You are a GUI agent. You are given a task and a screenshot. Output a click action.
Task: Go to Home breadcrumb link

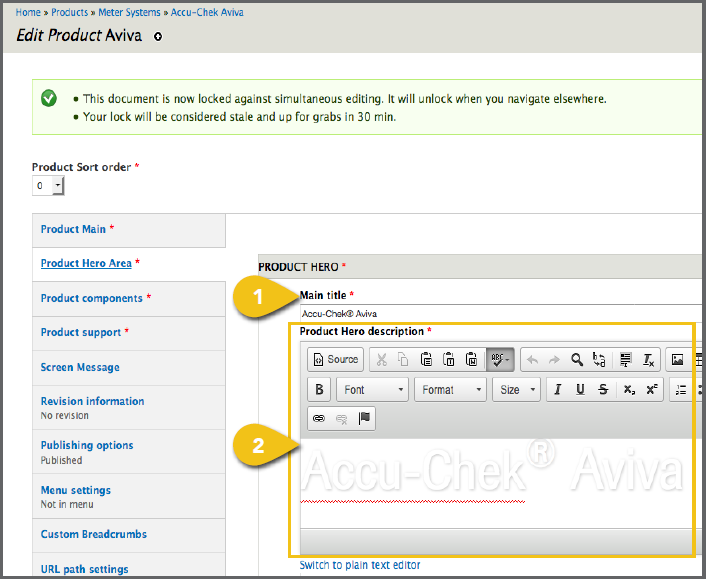[28, 13]
